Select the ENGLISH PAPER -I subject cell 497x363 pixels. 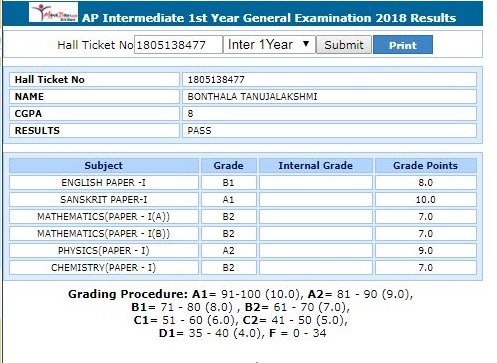pos(104,183)
